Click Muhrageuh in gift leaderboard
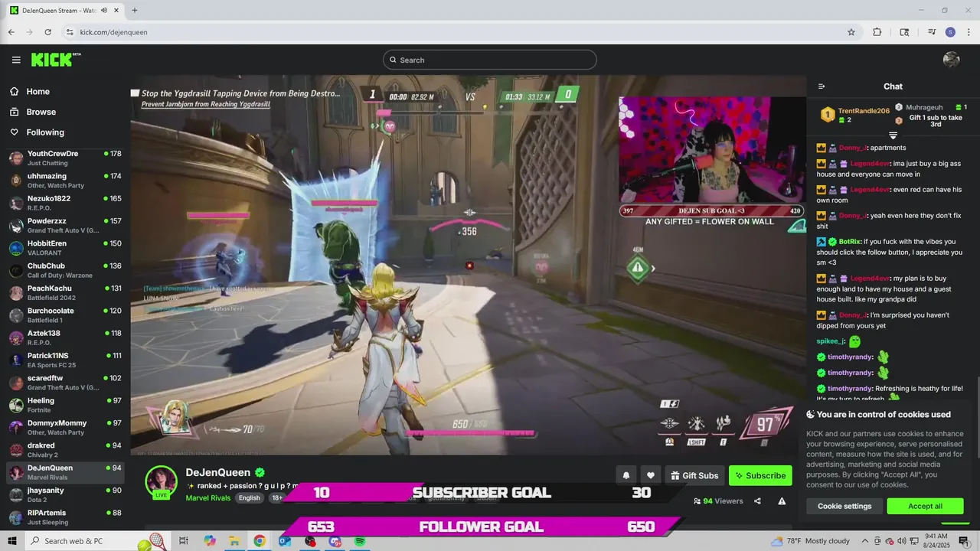 (x=924, y=107)
